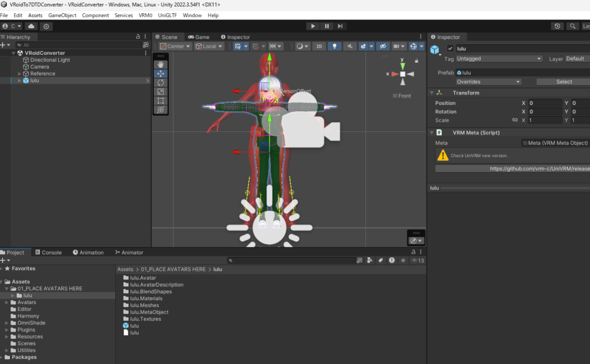This screenshot has width=590, height=364.
Task: Open the Tag dropdown showing Untagged
Action: click(499, 59)
